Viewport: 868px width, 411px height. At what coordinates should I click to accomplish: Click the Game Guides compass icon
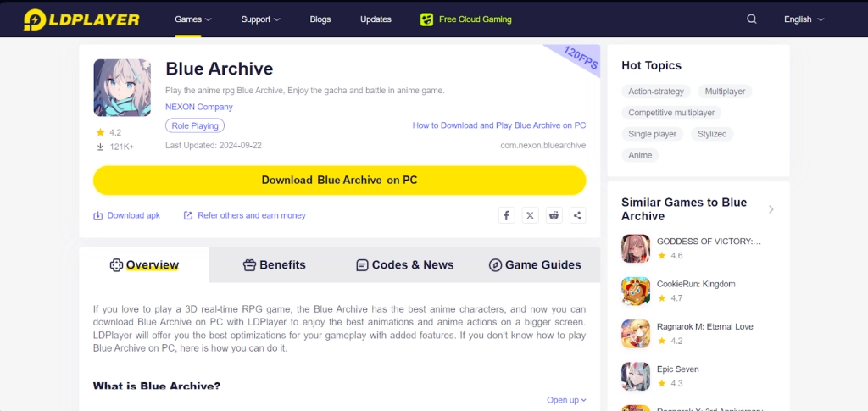point(495,265)
